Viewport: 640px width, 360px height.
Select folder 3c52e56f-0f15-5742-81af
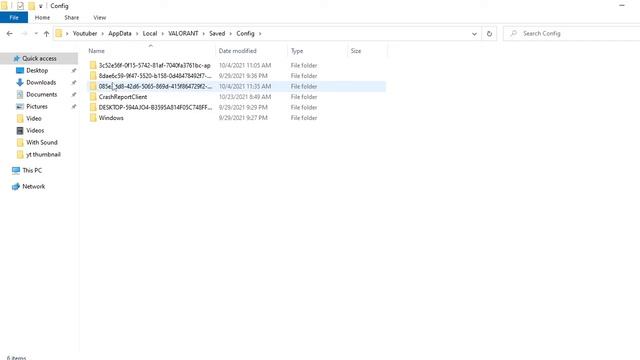tap(155, 65)
